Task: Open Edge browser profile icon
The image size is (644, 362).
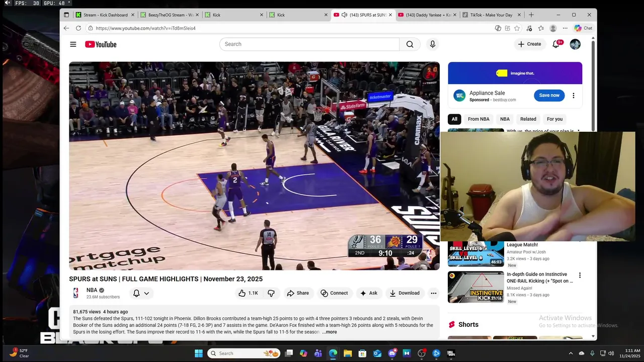Action: (553, 28)
